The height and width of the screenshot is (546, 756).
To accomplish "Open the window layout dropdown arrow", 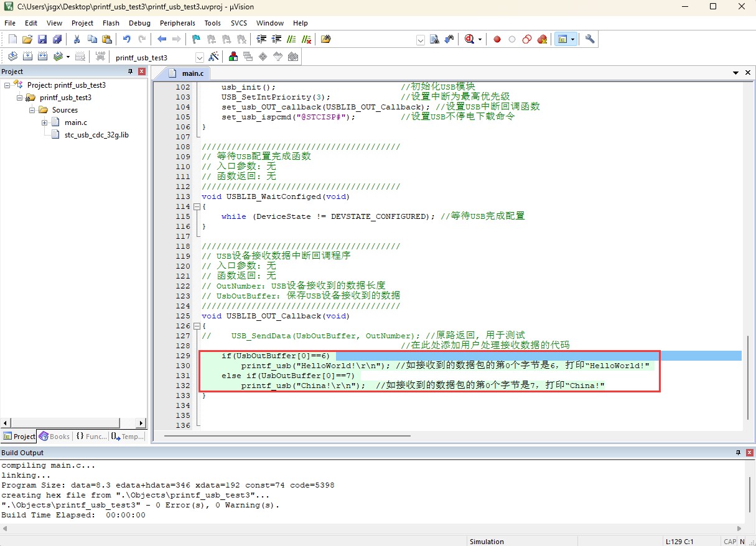I will pyautogui.click(x=572, y=39).
